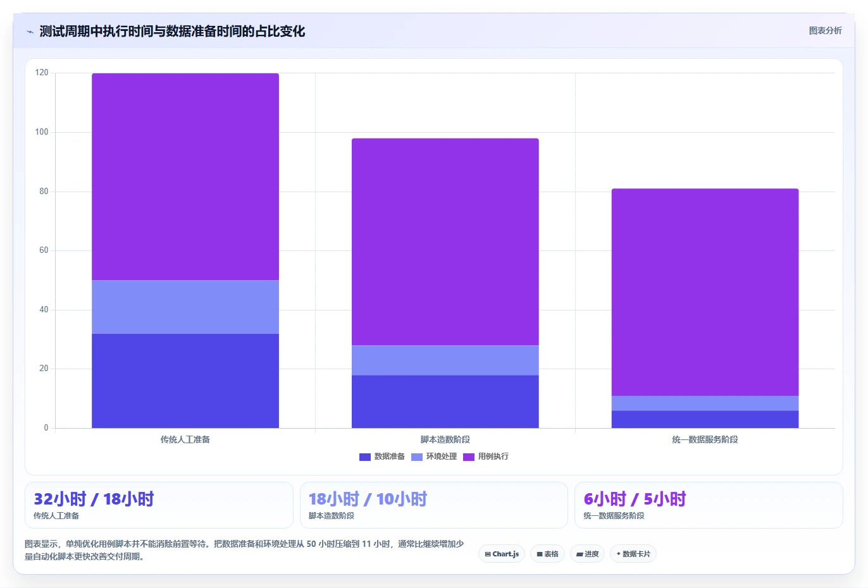Select the 环境处理 segment of the 统一数据服务阶段 bar
The image size is (868, 588).
point(705,403)
